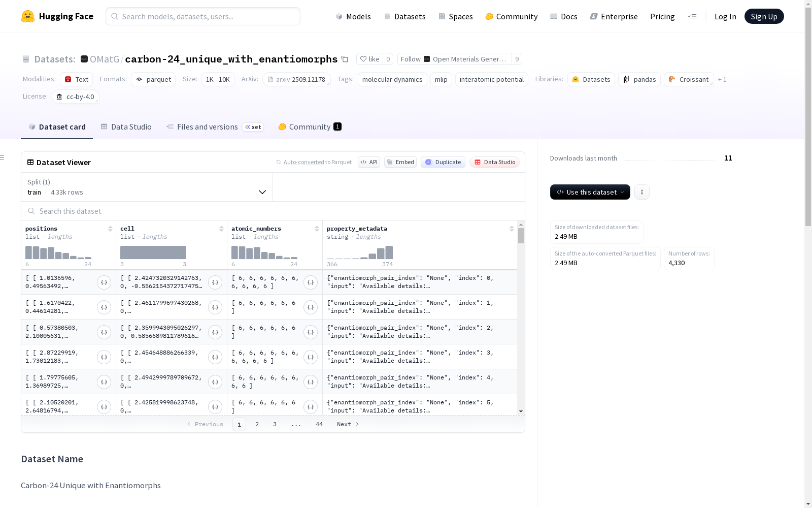Click the positions lengths histogram

(x=58, y=252)
